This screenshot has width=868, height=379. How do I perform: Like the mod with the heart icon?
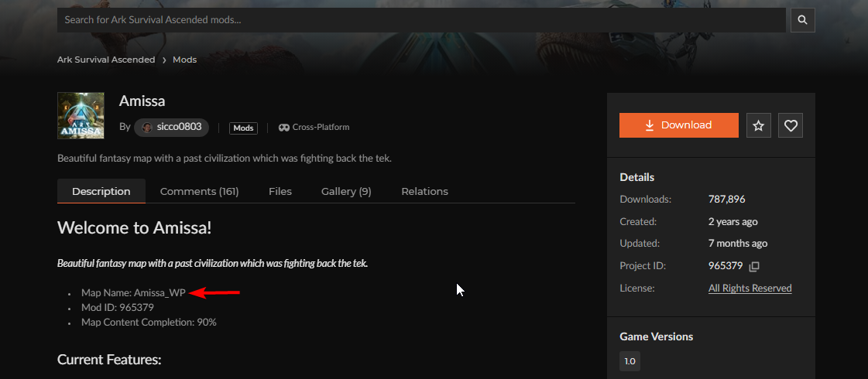pos(791,125)
